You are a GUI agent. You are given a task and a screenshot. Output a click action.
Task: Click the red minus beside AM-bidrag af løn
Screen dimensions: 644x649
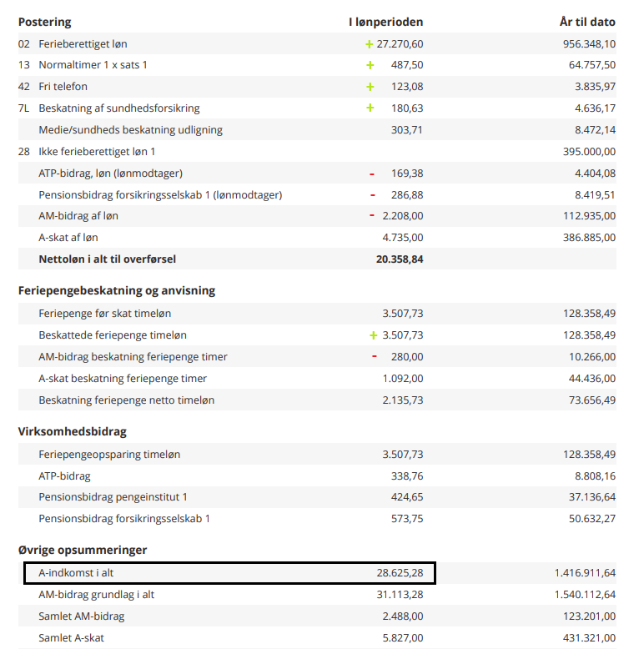tap(371, 216)
